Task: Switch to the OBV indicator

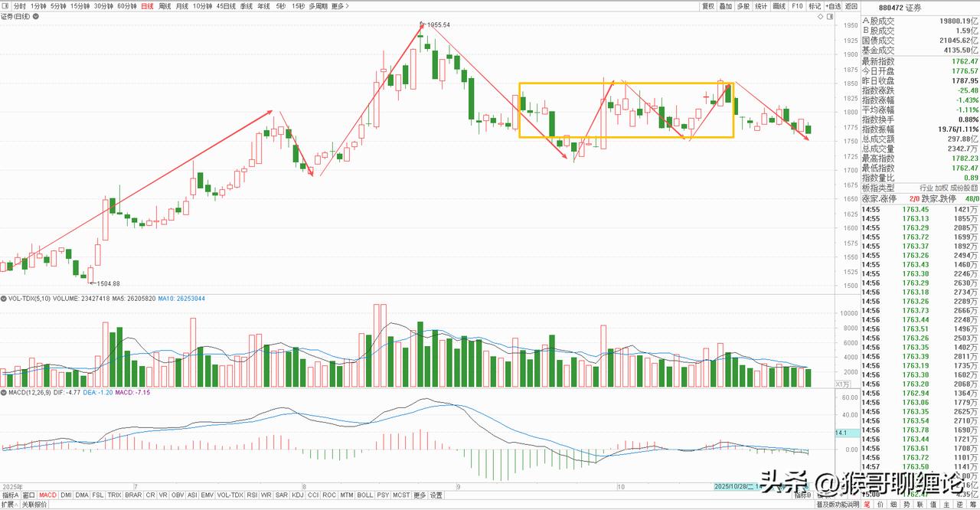Action: pyautogui.click(x=178, y=495)
